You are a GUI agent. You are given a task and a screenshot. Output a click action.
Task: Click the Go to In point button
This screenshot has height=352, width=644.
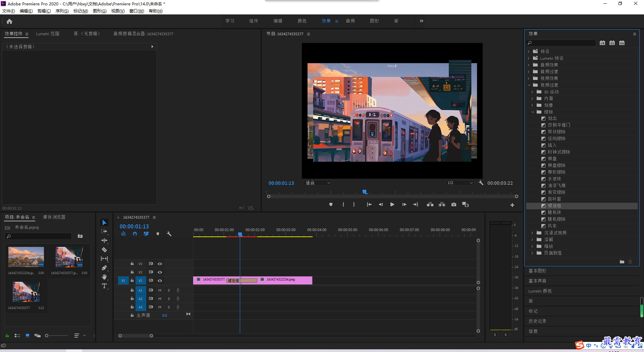tap(369, 205)
